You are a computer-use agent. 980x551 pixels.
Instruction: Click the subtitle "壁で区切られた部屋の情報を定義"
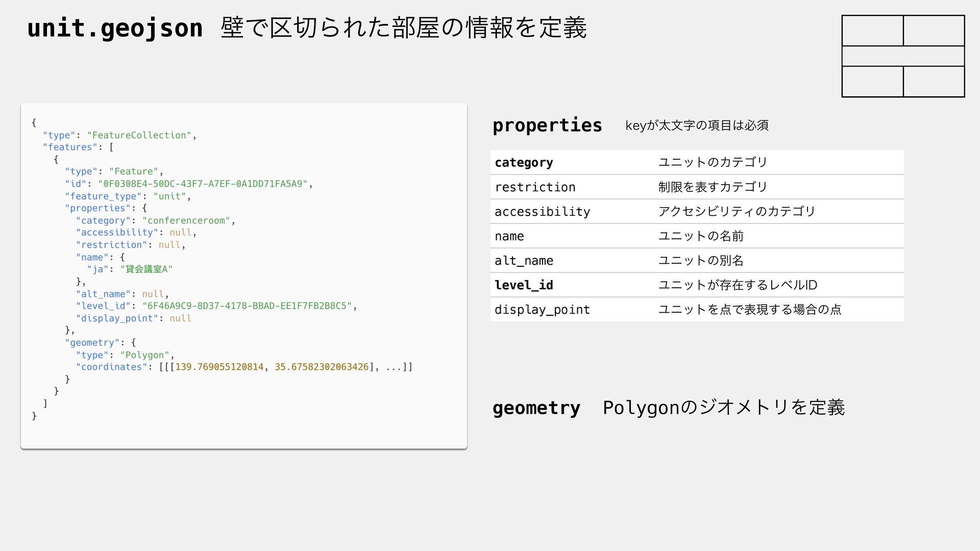point(404,28)
